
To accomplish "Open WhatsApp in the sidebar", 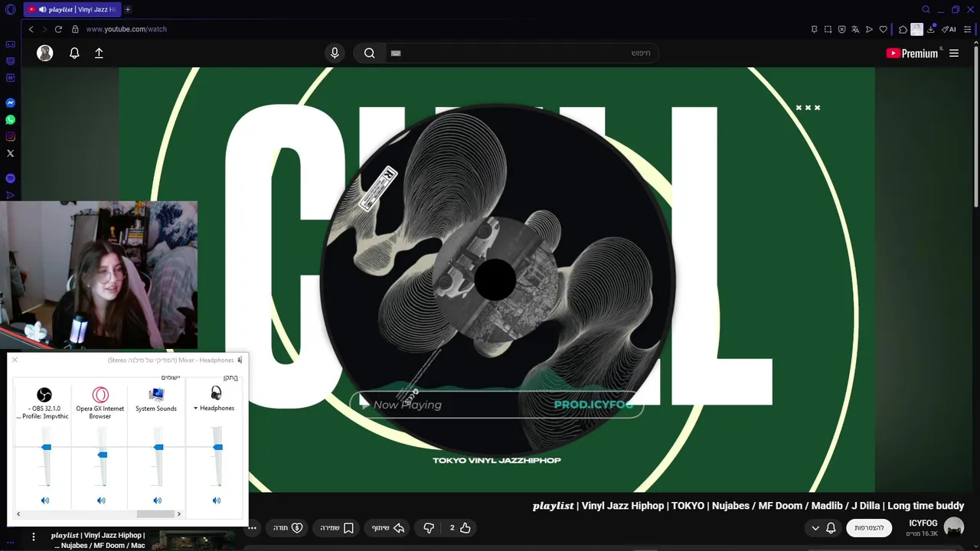I will point(10,119).
